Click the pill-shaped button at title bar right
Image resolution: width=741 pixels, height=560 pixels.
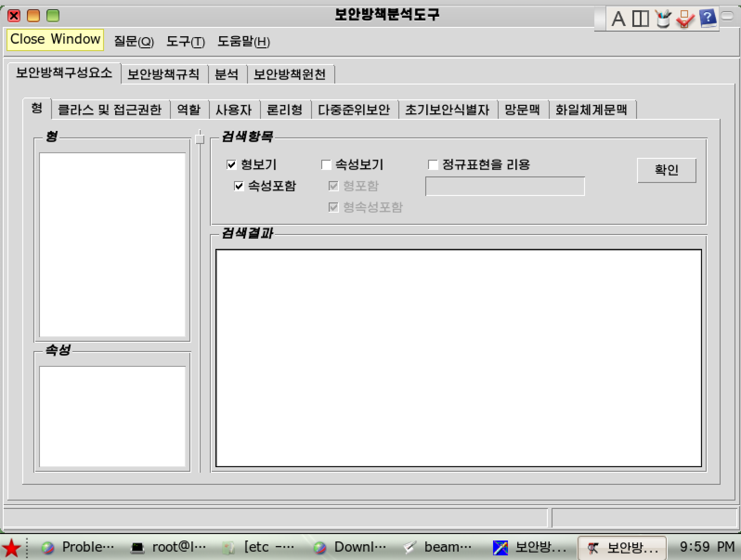tap(728, 16)
